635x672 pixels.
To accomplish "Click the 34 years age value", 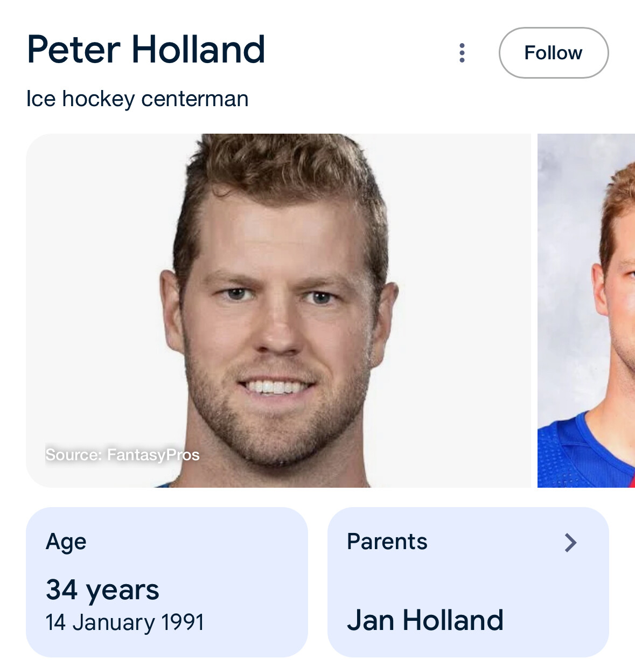I will point(102,590).
